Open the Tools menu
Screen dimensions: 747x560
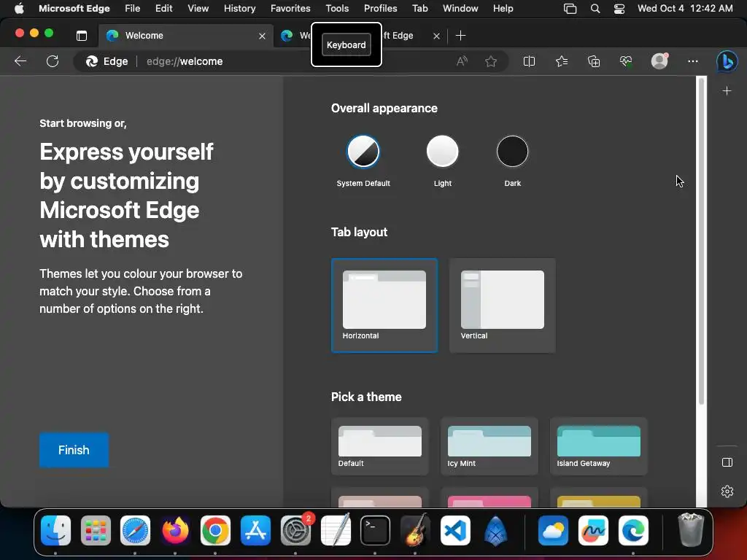pos(337,9)
